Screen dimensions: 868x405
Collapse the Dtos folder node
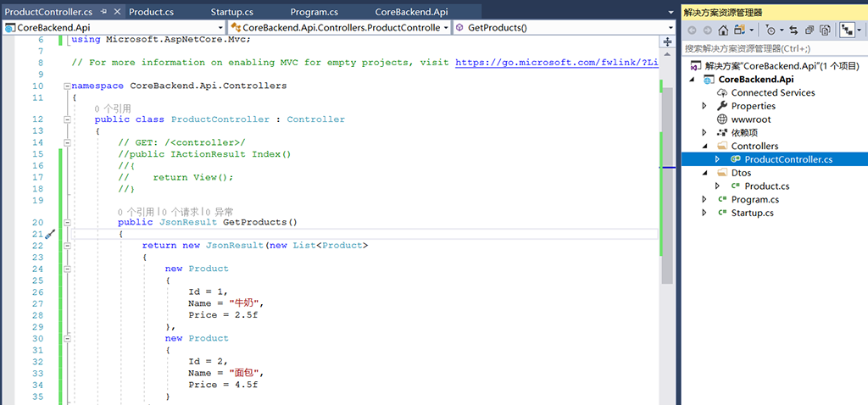tap(705, 173)
